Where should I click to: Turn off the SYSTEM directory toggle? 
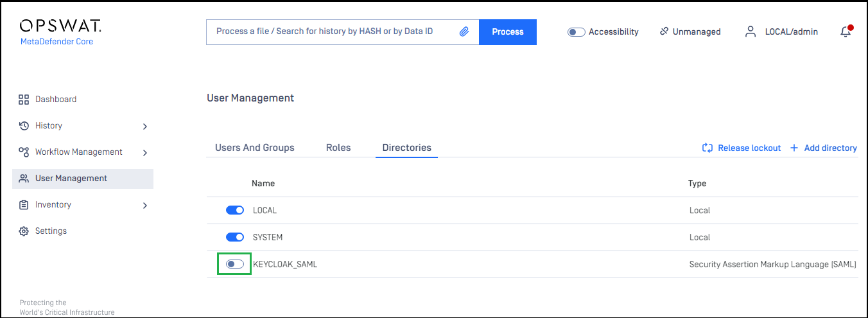click(235, 237)
